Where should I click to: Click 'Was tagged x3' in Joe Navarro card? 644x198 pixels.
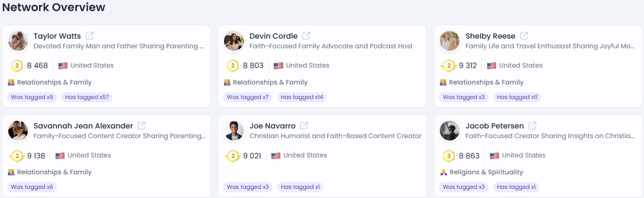click(x=248, y=187)
